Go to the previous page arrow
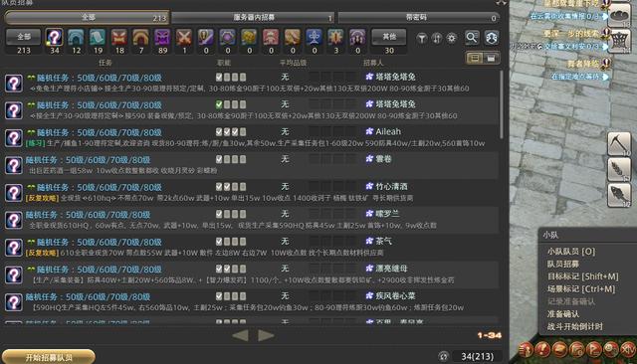 tap(240, 335)
